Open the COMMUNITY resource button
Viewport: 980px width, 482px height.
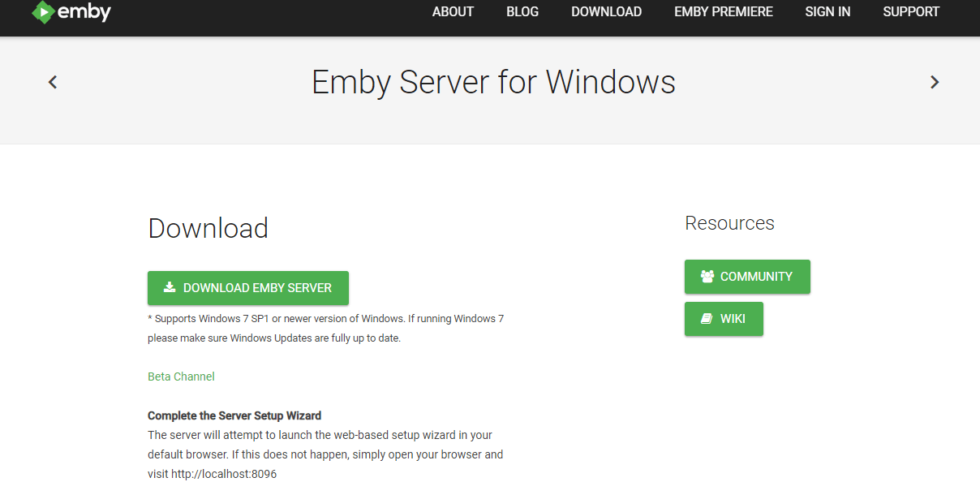(747, 277)
